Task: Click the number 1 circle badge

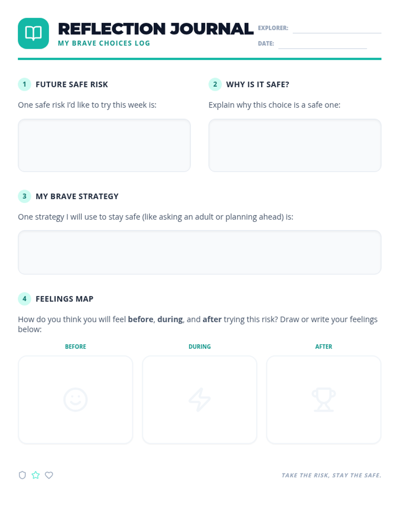Action: click(x=24, y=84)
